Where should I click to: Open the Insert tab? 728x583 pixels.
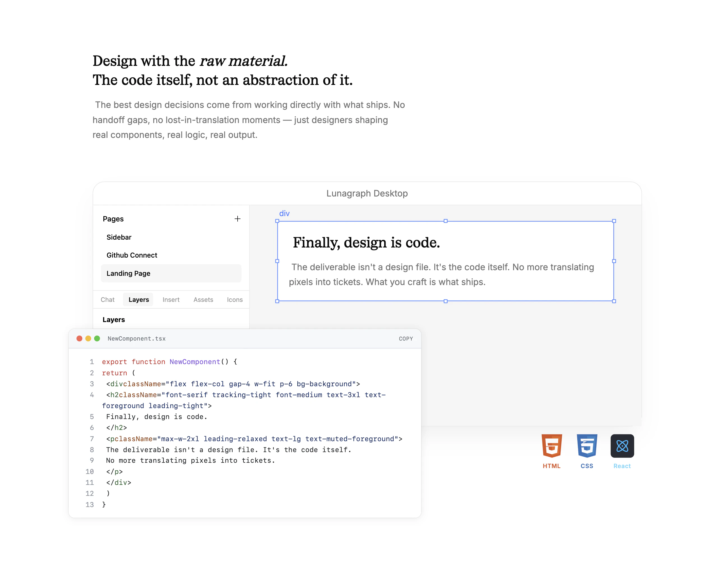(171, 300)
